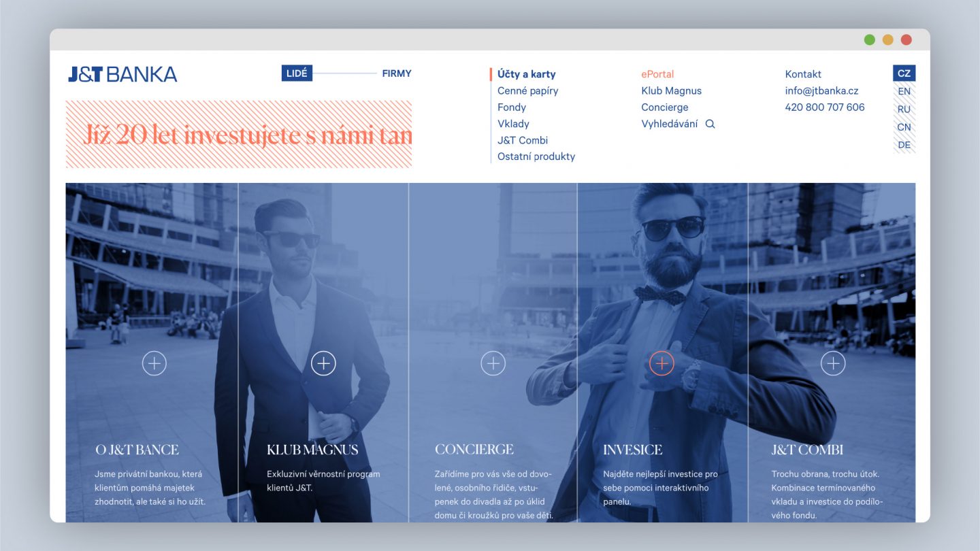The height and width of the screenshot is (551, 980).
Task: Switch the site language to RU
Action: (x=904, y=109)
